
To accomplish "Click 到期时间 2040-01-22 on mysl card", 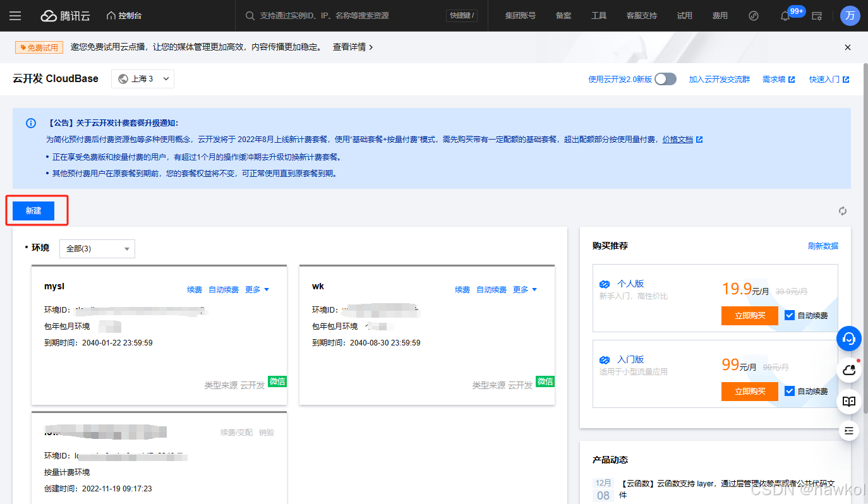I will (98, 343).
